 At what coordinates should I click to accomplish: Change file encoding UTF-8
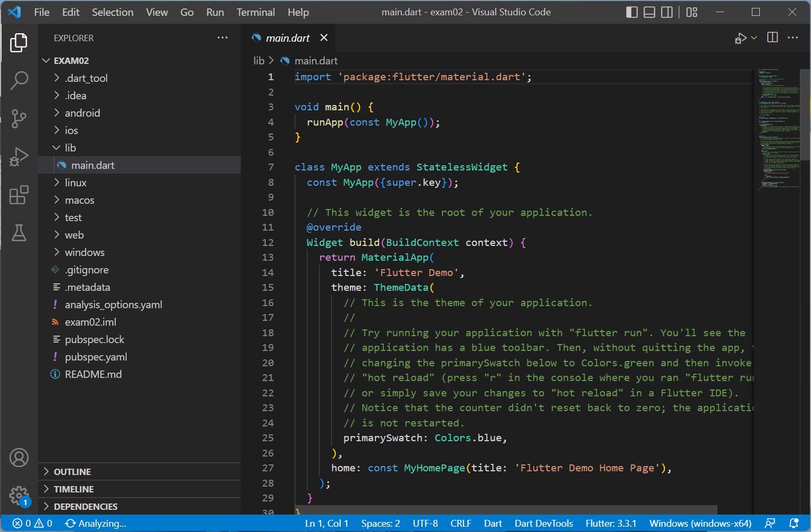coord(425,524)
